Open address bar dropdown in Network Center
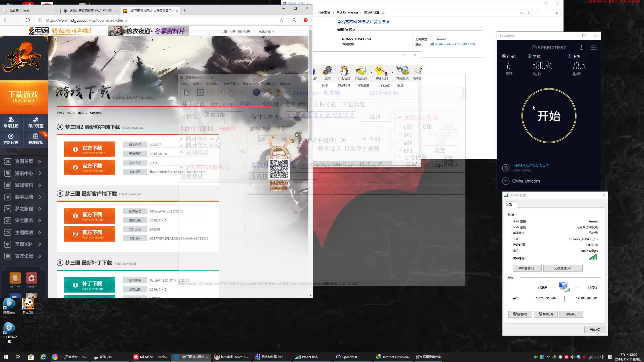This screenshot has height=362, width=644. coord(521,13)
